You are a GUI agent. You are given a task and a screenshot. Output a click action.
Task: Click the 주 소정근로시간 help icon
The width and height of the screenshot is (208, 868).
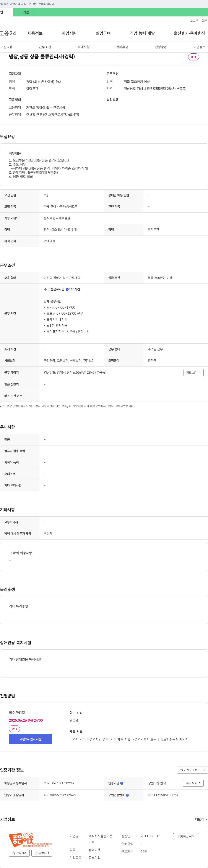[67, 290]
